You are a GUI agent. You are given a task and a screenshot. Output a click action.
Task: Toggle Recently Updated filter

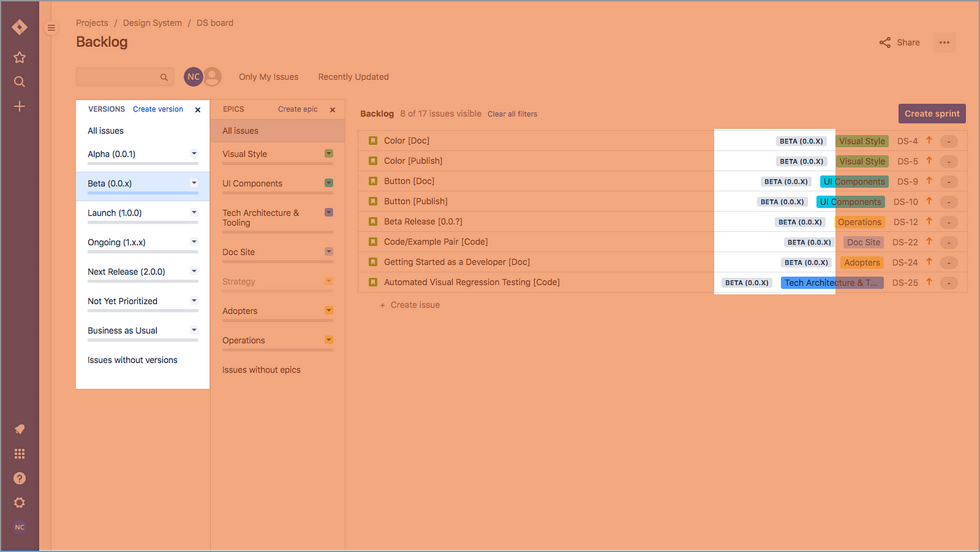(x=353, y=77)
